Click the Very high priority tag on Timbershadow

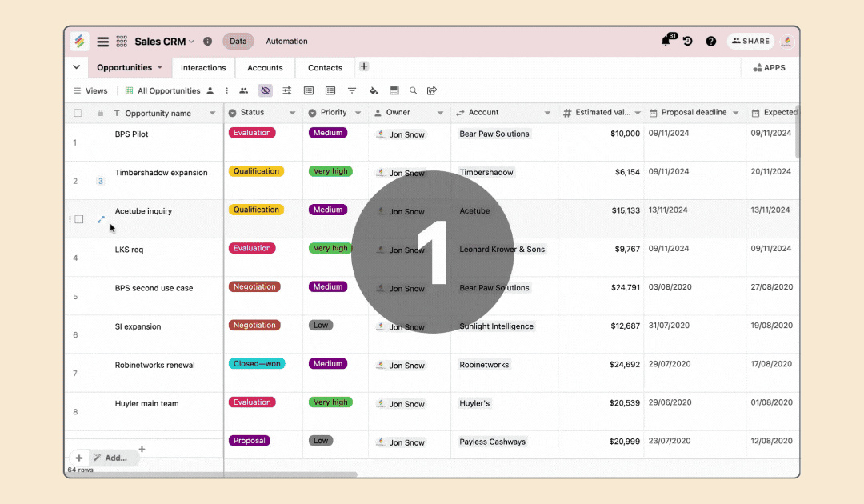coord(330,171)
